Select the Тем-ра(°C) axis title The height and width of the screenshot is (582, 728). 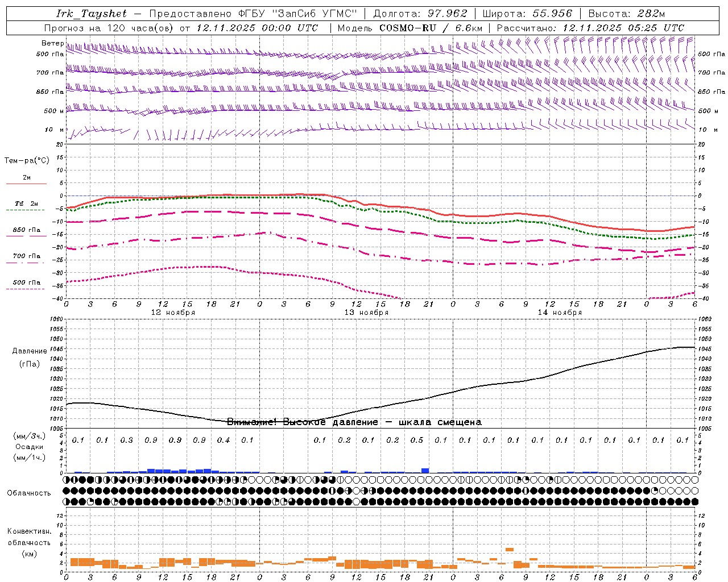27,160
